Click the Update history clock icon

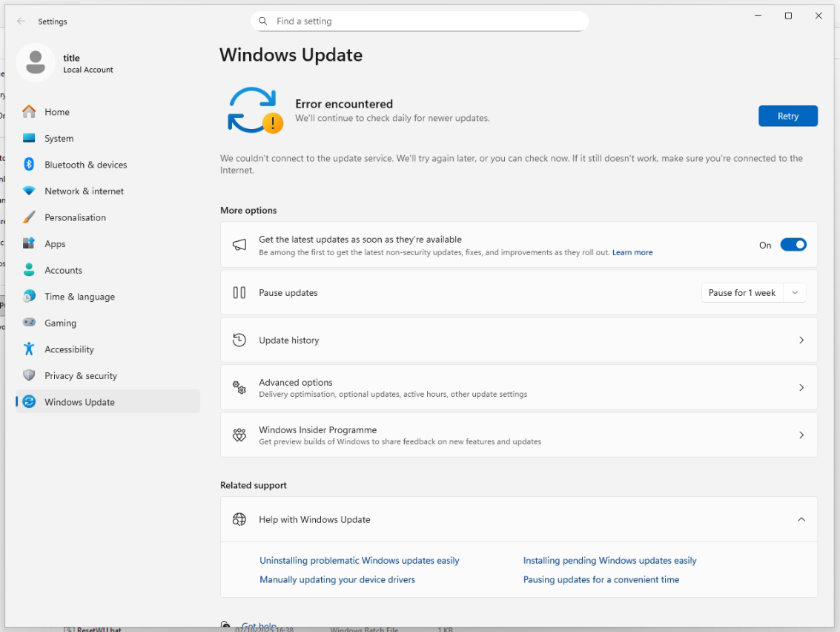(239, 340)
